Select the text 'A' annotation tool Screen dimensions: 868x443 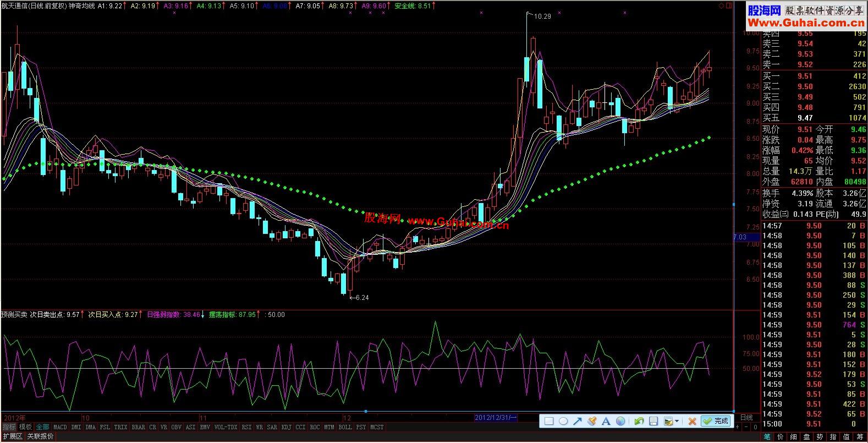point(606,421)
